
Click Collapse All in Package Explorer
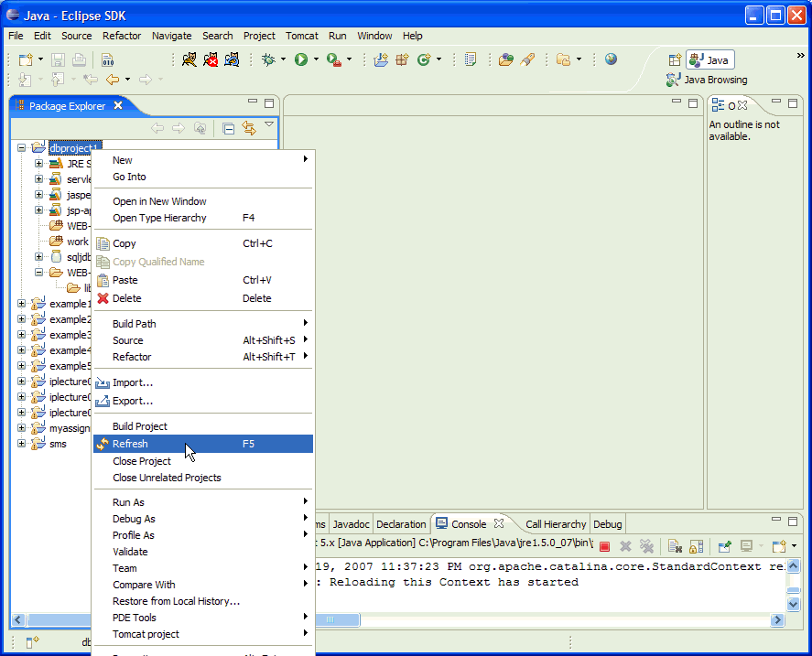click(x=229, y=128)
